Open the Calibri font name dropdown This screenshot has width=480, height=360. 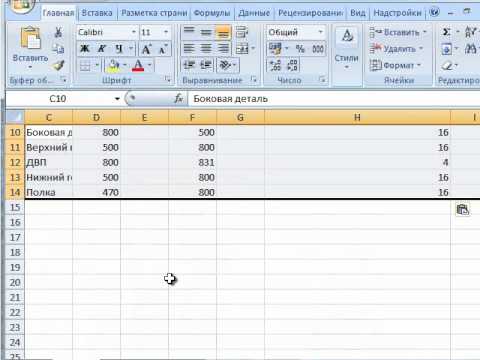point(133,32)
